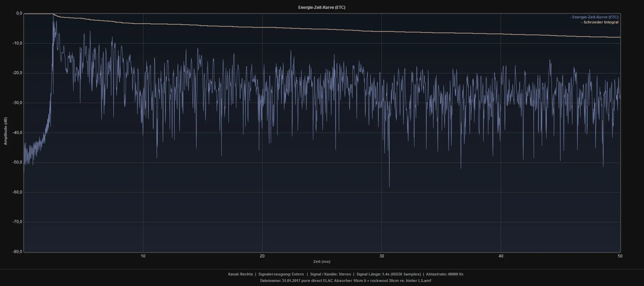The image size is (644, 286).
Task: Click the '40' time axis tick label
Action: 501,256
